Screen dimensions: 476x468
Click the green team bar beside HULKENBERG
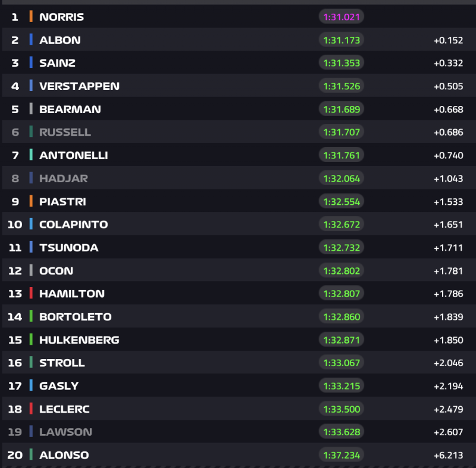(31, 340)
